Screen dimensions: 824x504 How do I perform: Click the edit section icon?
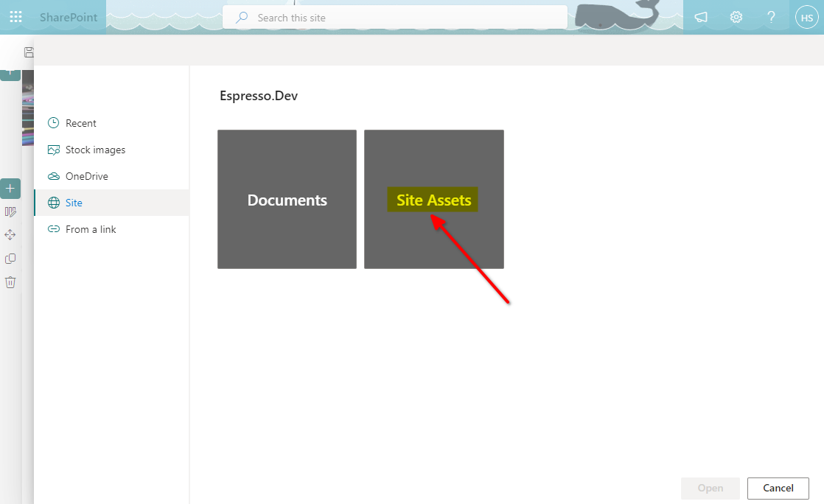tap(10, 211)
